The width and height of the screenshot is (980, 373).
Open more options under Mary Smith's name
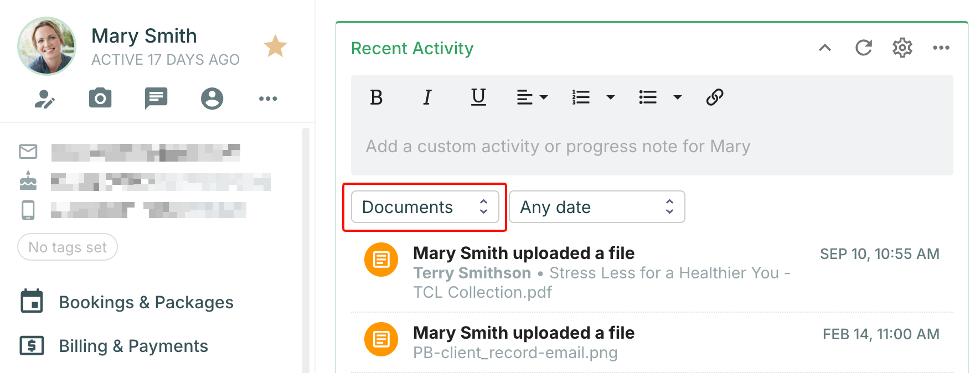pos(268,99)
